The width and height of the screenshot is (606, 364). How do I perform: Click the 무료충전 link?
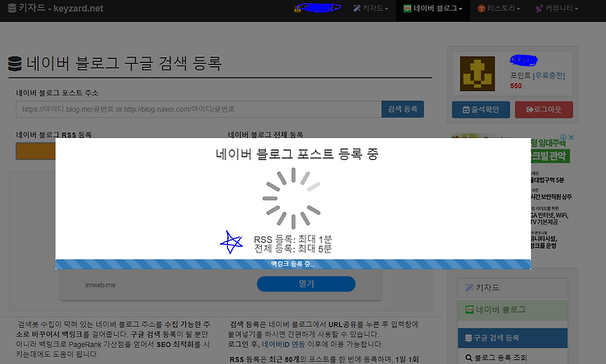[x=549, y=76]
